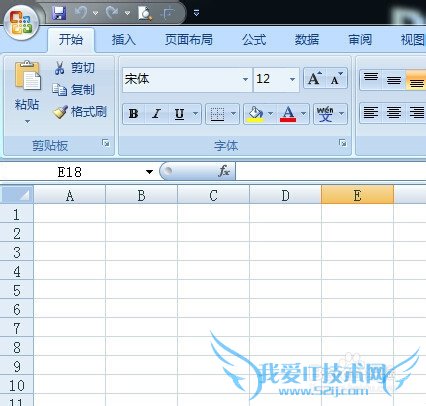Image resolution: width=426 pixels, height=406 pixels.
Task: Open the borders dropdown arrow
Action: tap(233, 114)
